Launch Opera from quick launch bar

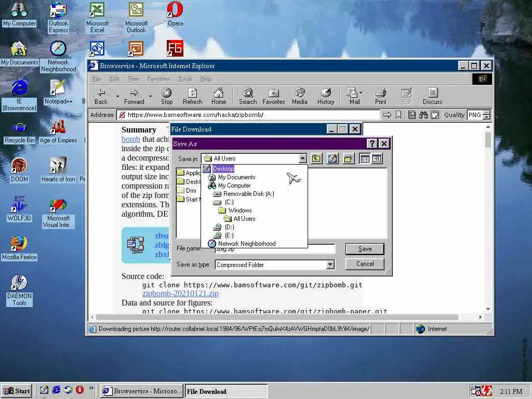[x=79, y=390]
